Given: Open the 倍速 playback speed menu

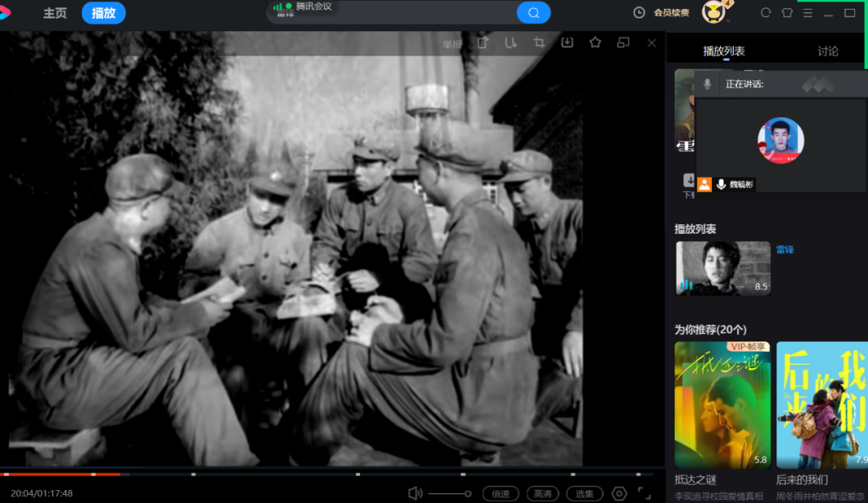Looking at the screenshot, I should click(x=501, y=493).
